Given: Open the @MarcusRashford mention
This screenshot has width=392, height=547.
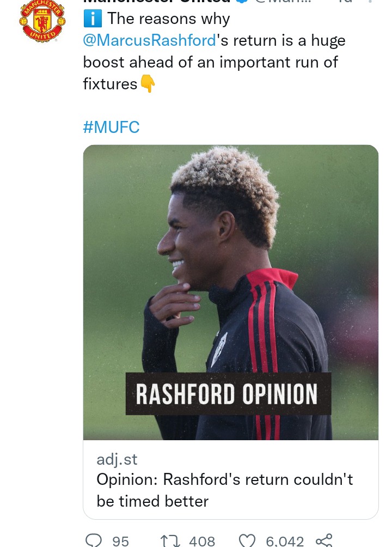Looking at the screenshot, I should point(150,40).
